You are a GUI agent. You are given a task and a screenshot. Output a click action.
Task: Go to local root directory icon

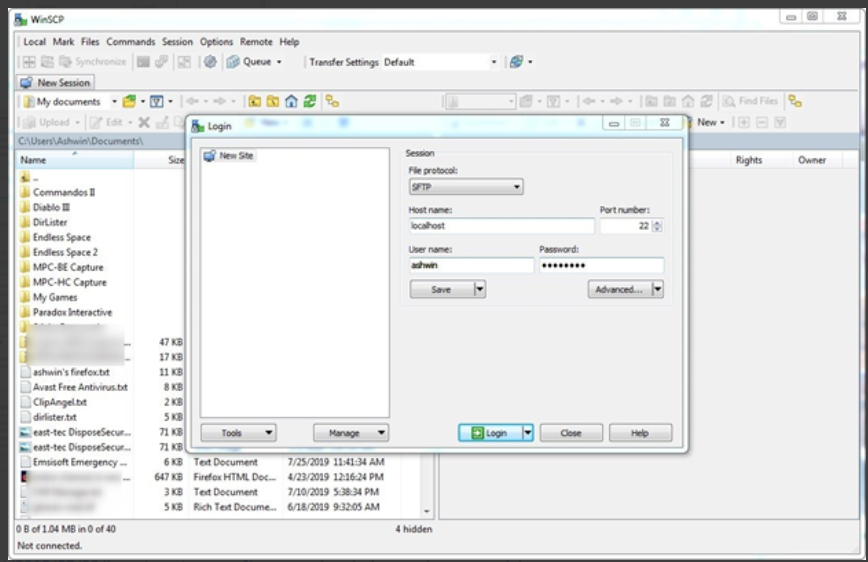click(x=273, y=101)
